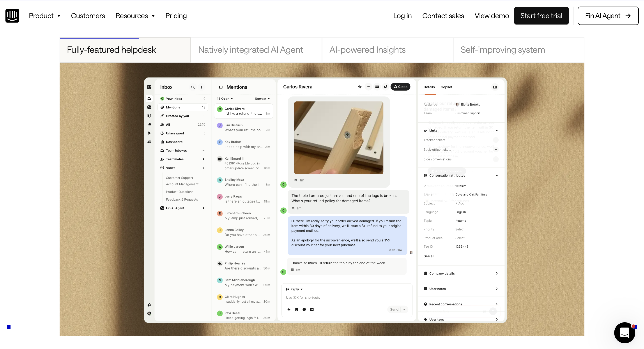
Task: Switch to the Copilot tab
Action: click(x=446, y=87)
